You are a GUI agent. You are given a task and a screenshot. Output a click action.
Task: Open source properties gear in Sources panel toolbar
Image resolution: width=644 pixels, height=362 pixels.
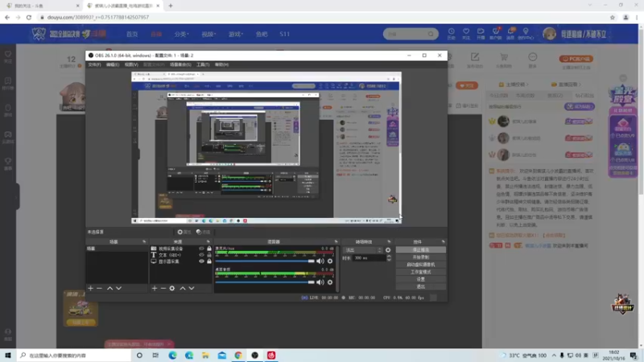[x=172, y=289]
